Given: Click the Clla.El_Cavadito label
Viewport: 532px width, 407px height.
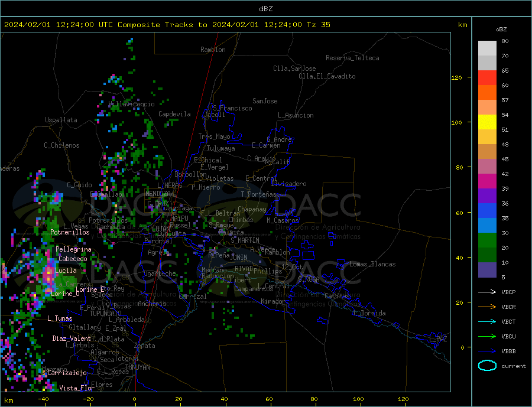Looking at the screenshot, I should (327, 76).
